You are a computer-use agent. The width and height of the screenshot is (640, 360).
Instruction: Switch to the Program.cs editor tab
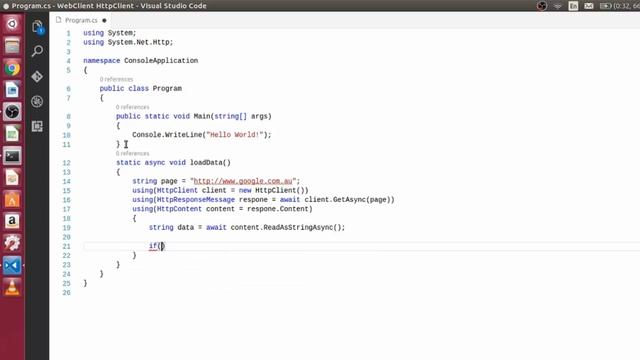coord(81,20)
